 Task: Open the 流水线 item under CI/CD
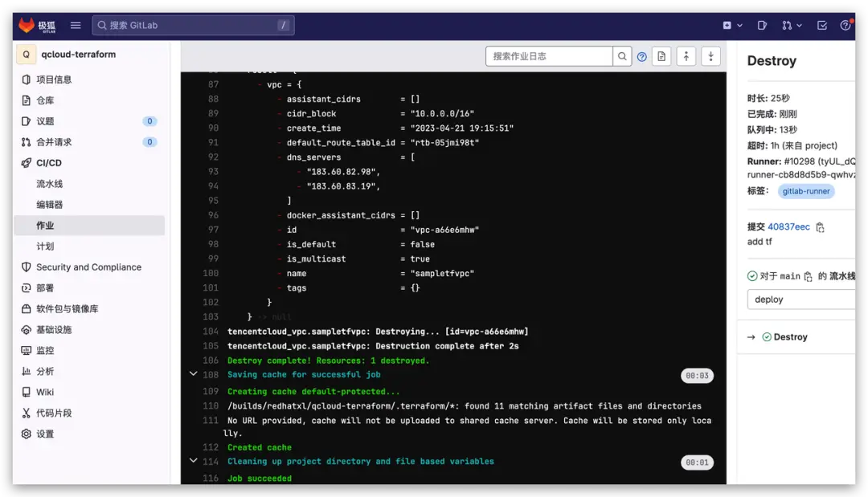point(49,184)
